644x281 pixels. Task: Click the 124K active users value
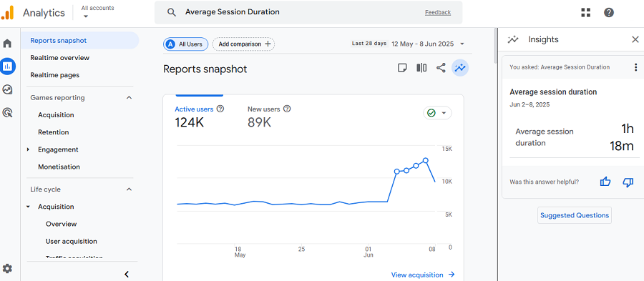pos(190,122)
